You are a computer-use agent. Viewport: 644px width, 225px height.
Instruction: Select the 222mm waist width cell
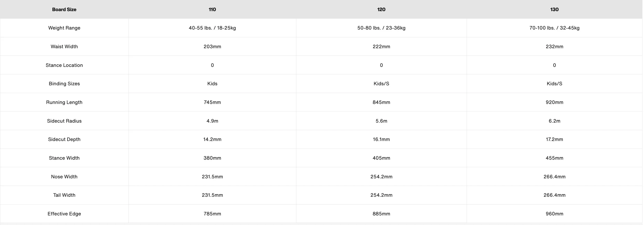381,47
